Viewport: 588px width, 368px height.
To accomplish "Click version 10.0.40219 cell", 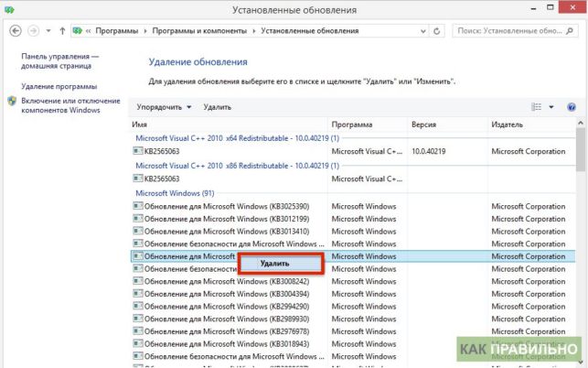I will coord(429,151).
